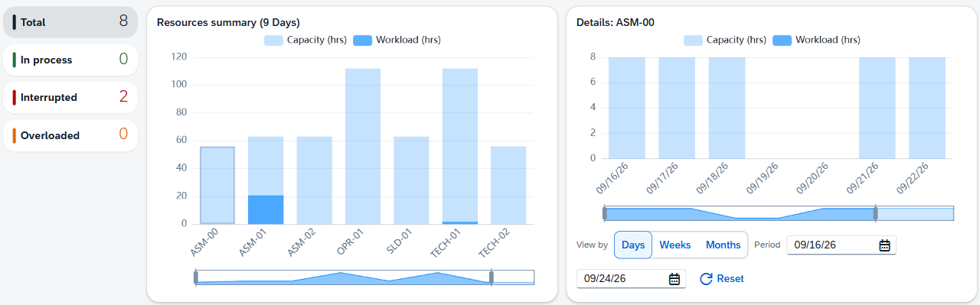The image size is (980, 305).
Task: Select the SLD-01 capacity bar
Action: click(x=411, y=180)
